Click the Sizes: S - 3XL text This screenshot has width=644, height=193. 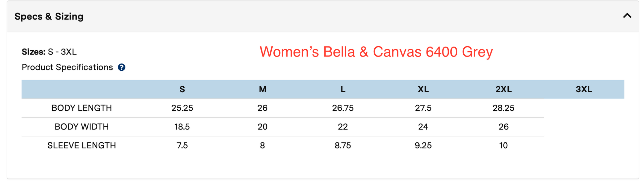pyautogui.click(x=49, y=52)
